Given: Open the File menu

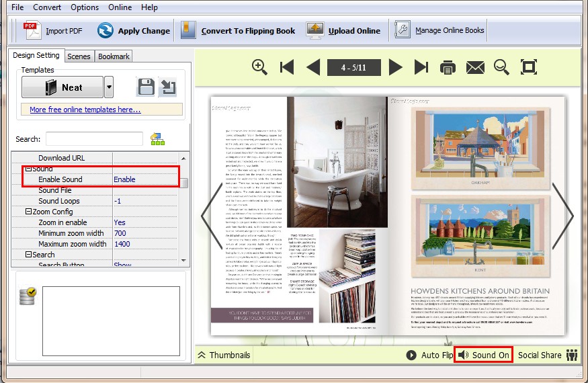Looking at the screenshot, I should 17,7.
